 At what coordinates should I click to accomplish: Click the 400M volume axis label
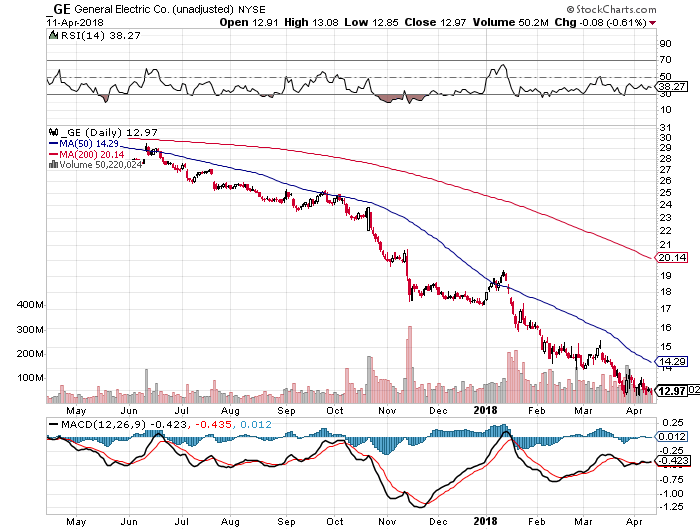pos(30,305)
